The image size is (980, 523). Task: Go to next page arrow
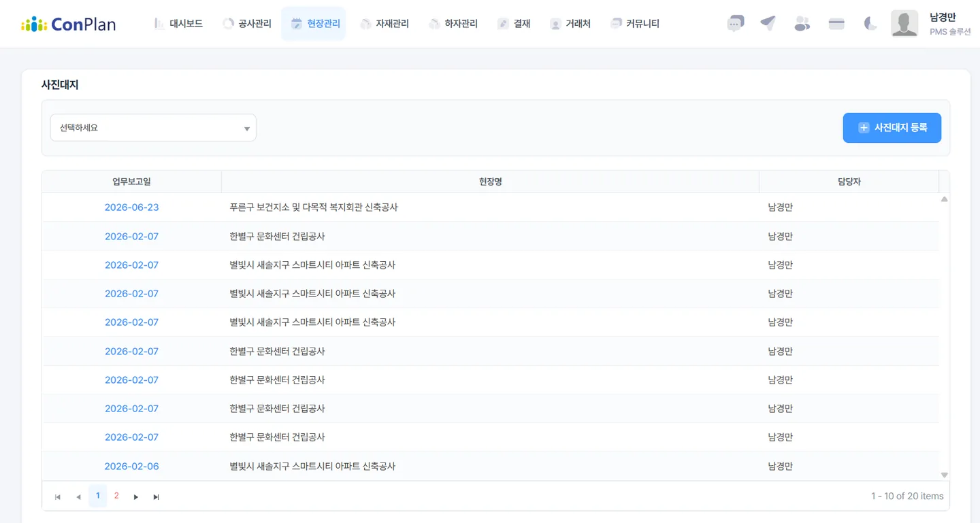click(136, 497)
